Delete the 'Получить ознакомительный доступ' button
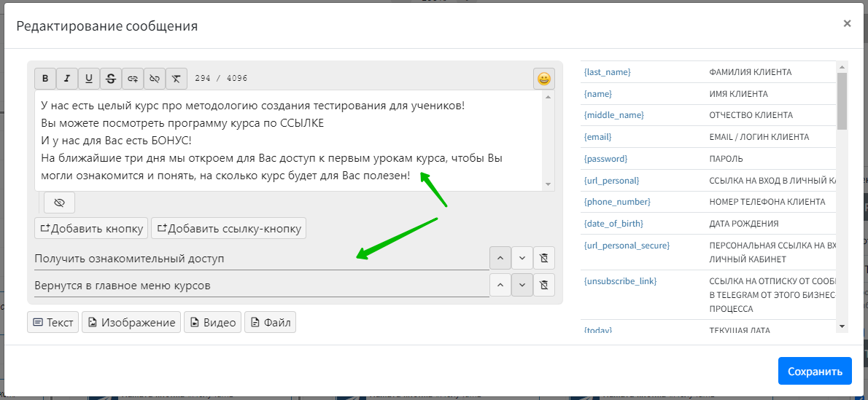The width and height of the screenshot is (868, 400). point(544,258)
